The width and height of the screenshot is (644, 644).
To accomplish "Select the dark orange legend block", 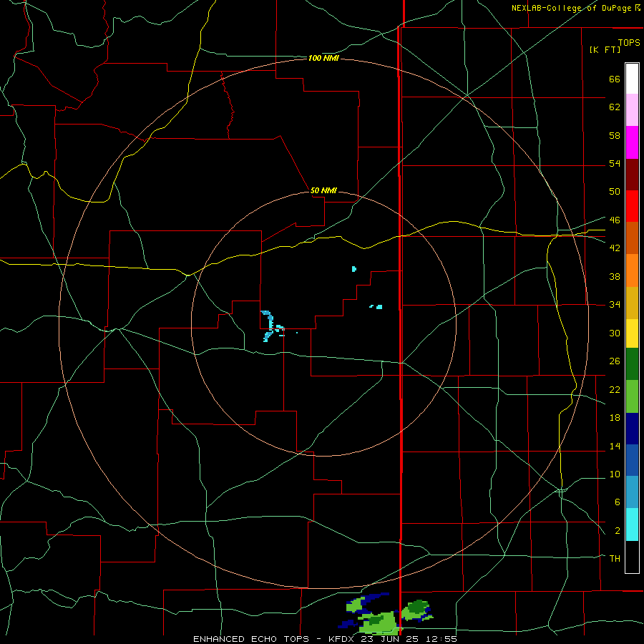I will 632,238.
